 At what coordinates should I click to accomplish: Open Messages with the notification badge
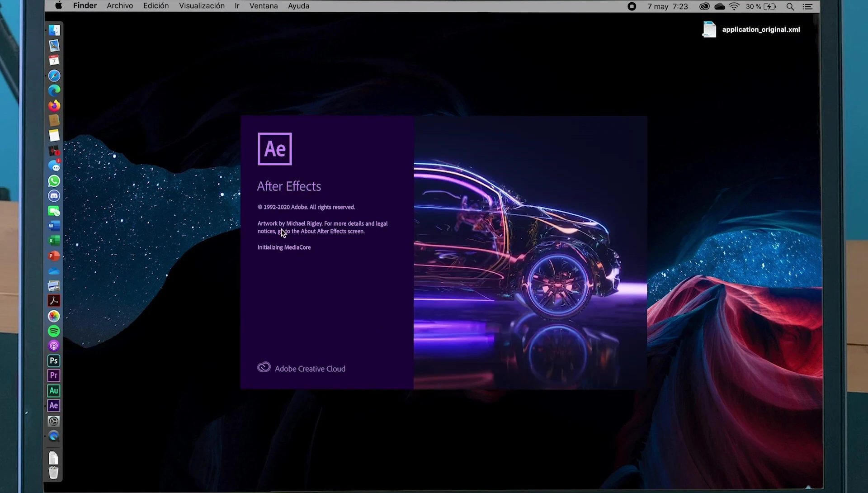pyautogui.click(x=54, y=166)
